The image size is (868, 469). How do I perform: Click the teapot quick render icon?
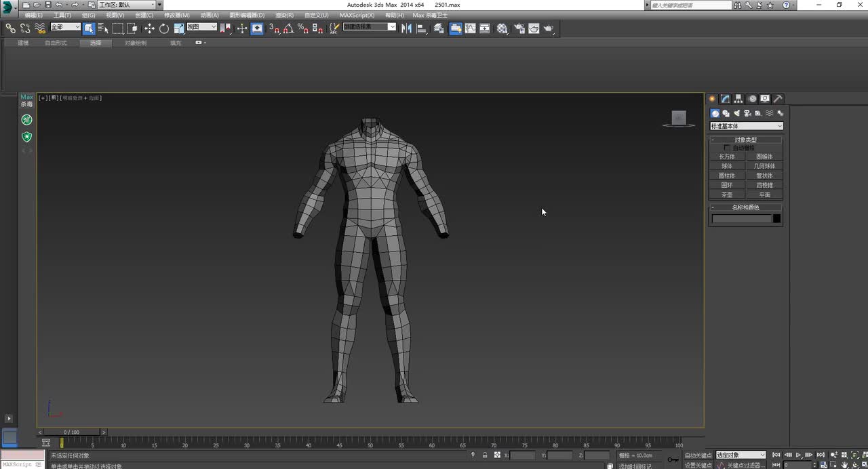(x=548, y=28)
